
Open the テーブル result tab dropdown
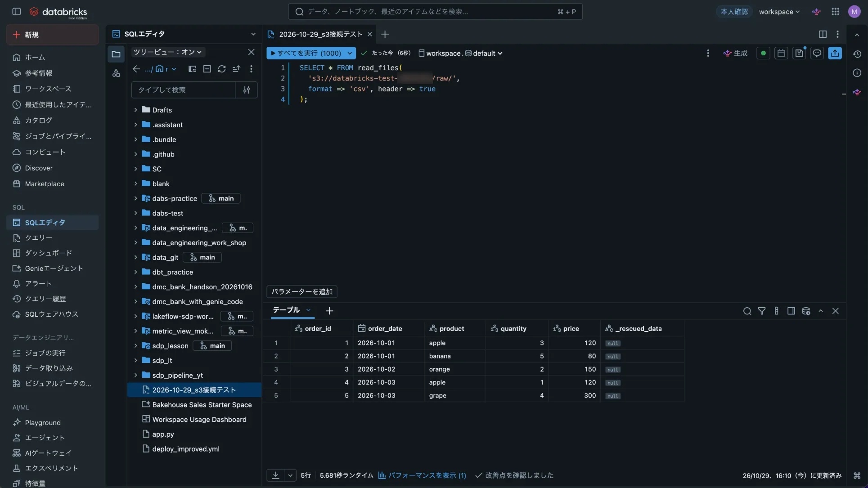(x=308, y=310)
